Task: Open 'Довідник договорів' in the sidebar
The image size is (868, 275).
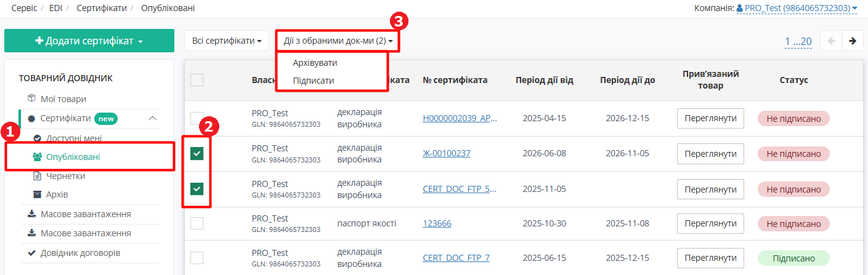Action: 80,253
